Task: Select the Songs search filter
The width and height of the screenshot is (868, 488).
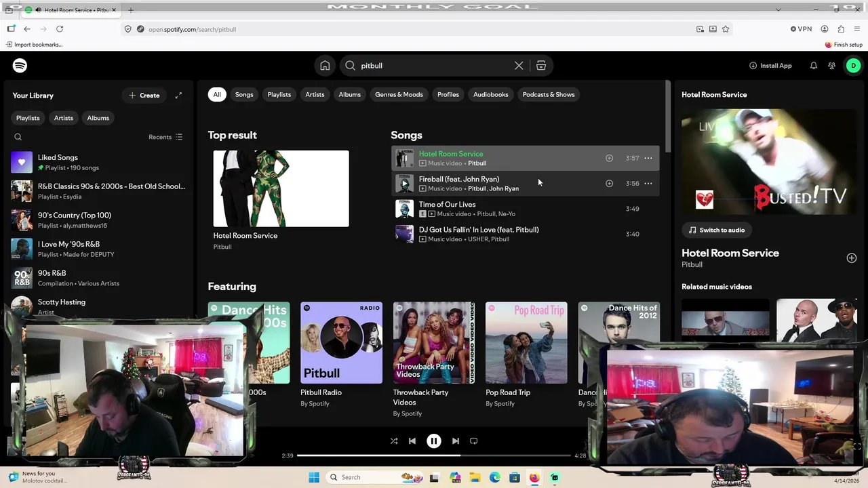Action: click(244, 94)
